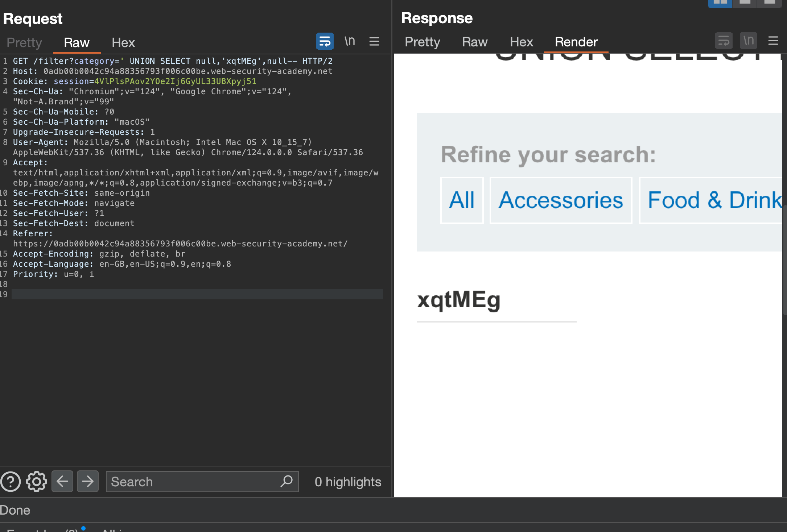Open the Request panel hamburger menu
Image resolution: width=787 pixels, height=532 pixels.
(374, 41)
